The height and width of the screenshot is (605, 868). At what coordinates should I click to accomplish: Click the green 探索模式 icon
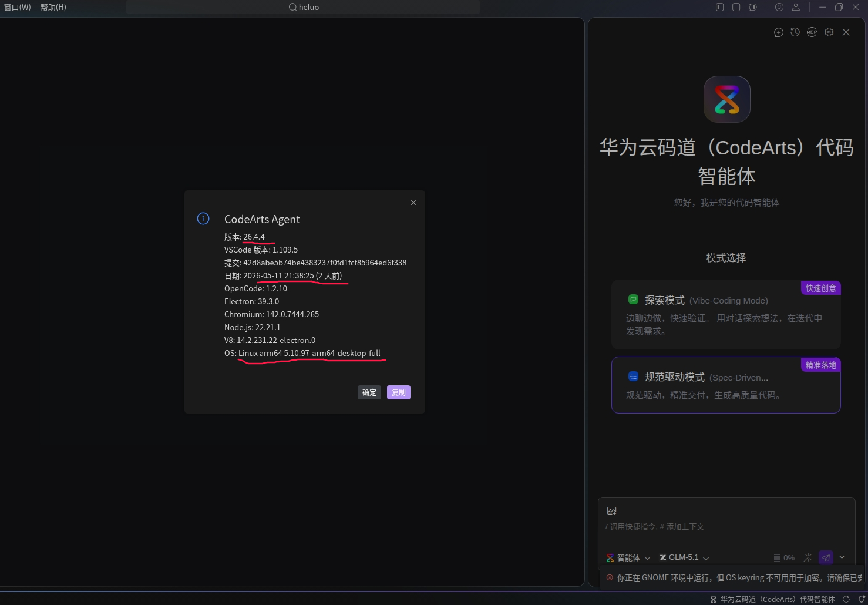point(633,300)
